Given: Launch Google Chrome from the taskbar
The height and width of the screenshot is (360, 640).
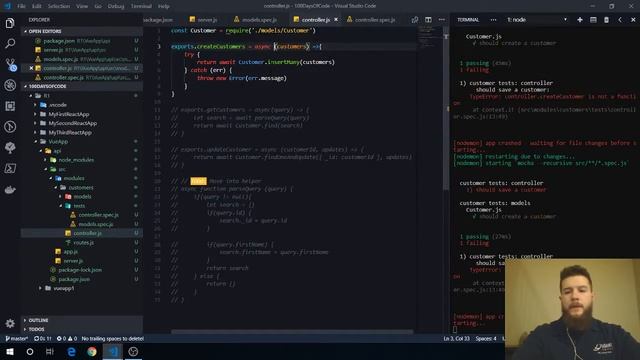Looking at the screenshot, I should (92, 351).
